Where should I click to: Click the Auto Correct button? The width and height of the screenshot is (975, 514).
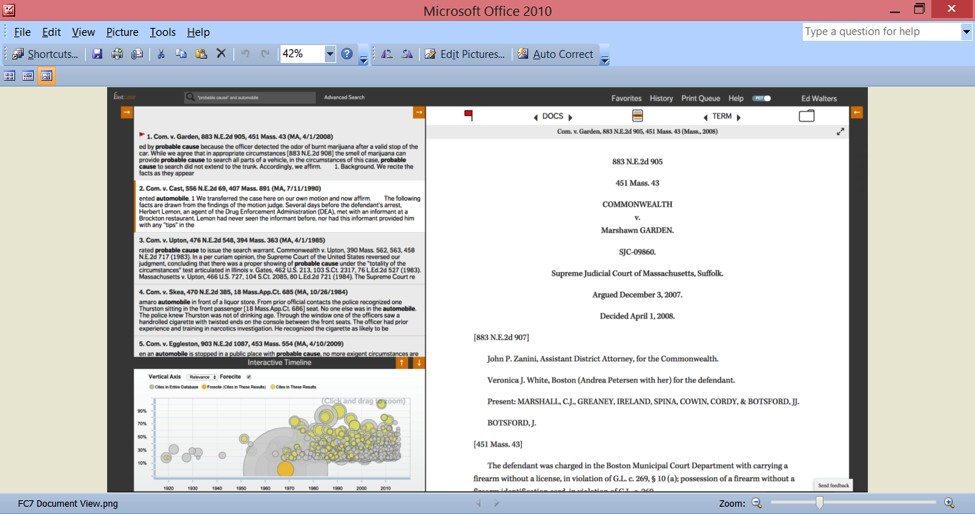pyautogui.click(x=555, y=54)
